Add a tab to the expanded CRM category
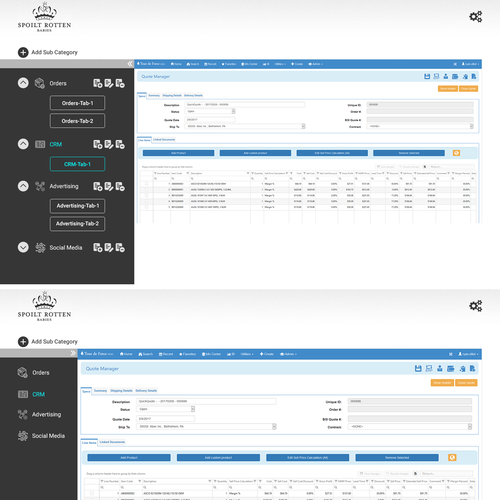This screenshot has height=500, width=500. (x=98, y=144)
